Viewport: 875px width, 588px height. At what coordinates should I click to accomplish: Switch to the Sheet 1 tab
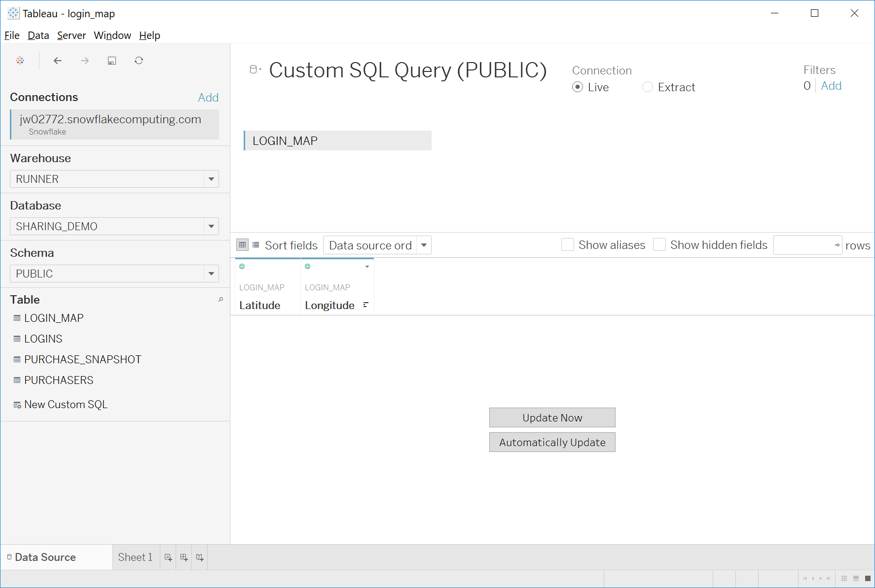point(136,557)
